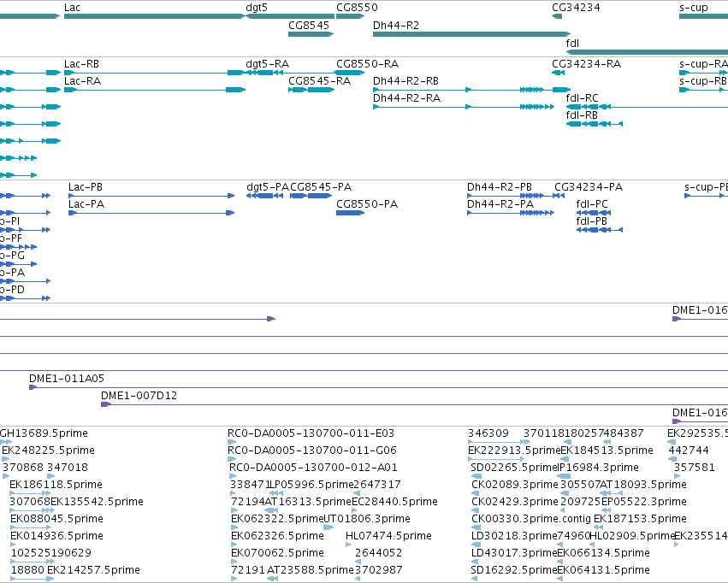Click EST CK02089.3prime
The width and height of the screenshot is (728, 583).
(x=515, y=486)
